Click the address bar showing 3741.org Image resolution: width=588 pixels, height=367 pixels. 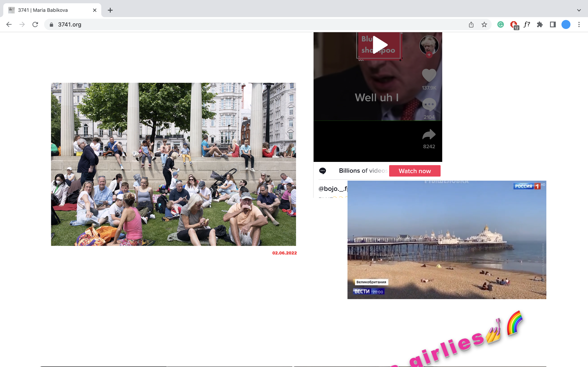coord(243,24)
